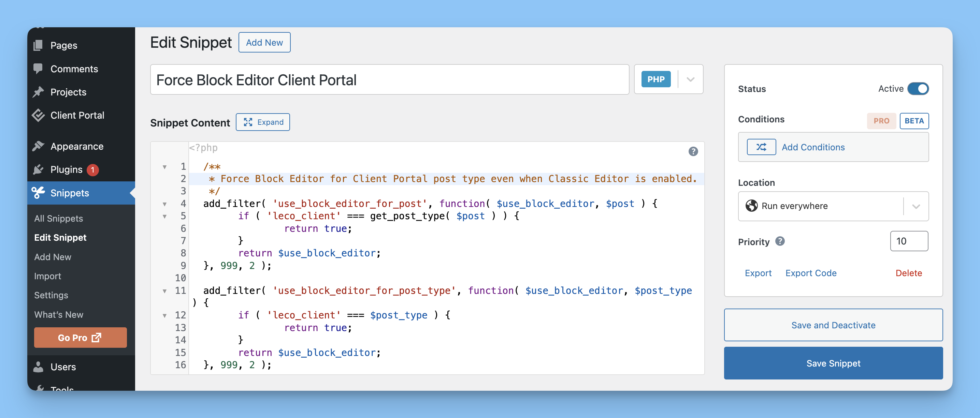The image size is (980, 418).
Task: Open the PHP code type dropdown arrow
Action: [691, 79]
